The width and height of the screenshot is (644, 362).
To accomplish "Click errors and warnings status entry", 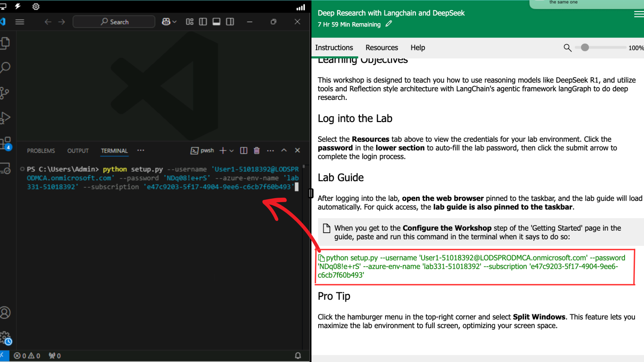I will (x=27, y=356).
